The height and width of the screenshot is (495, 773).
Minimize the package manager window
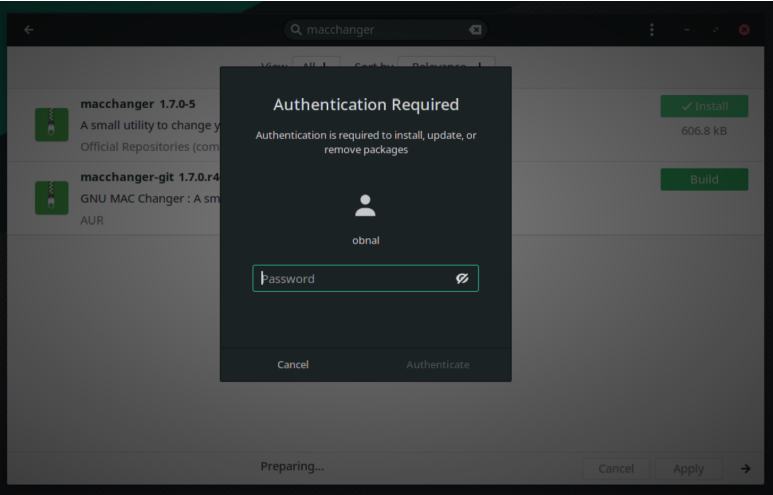[x=687, y=30]
